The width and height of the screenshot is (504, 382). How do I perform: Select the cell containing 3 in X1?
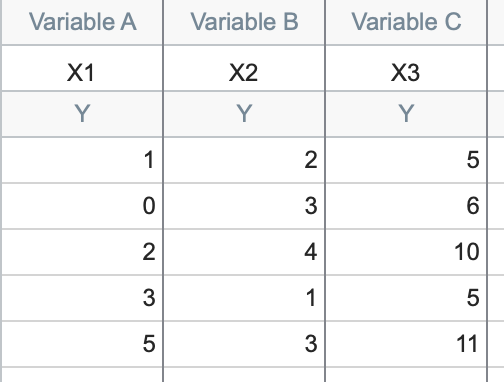tap(82, 298)
